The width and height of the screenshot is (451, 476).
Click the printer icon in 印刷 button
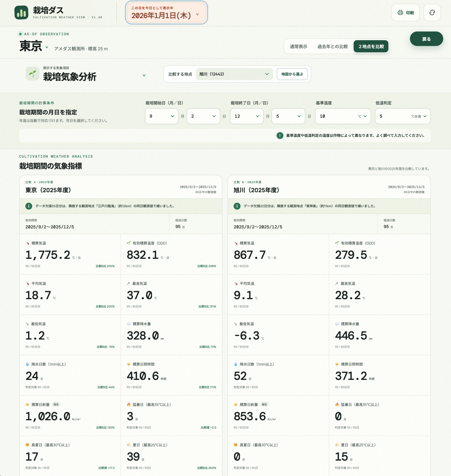(x=400, y=12)
